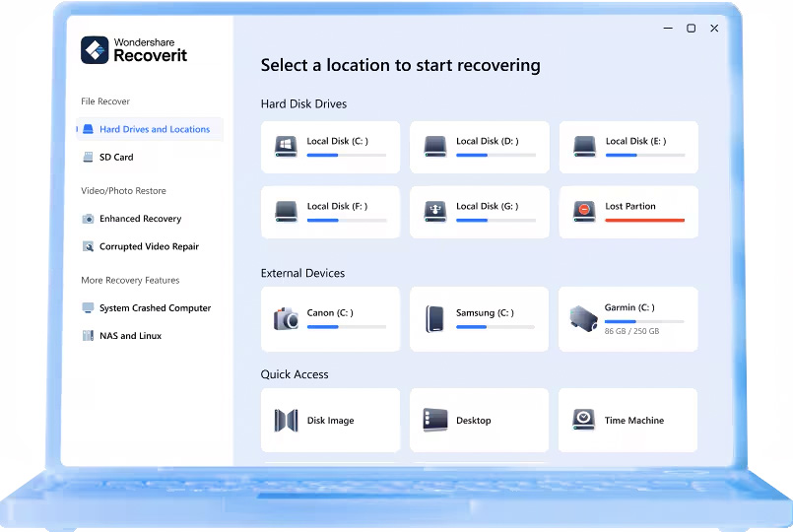Click the Local Disk (G:) USB drive icon
Viewport: 793px width, 532px height.
(435, 212)
